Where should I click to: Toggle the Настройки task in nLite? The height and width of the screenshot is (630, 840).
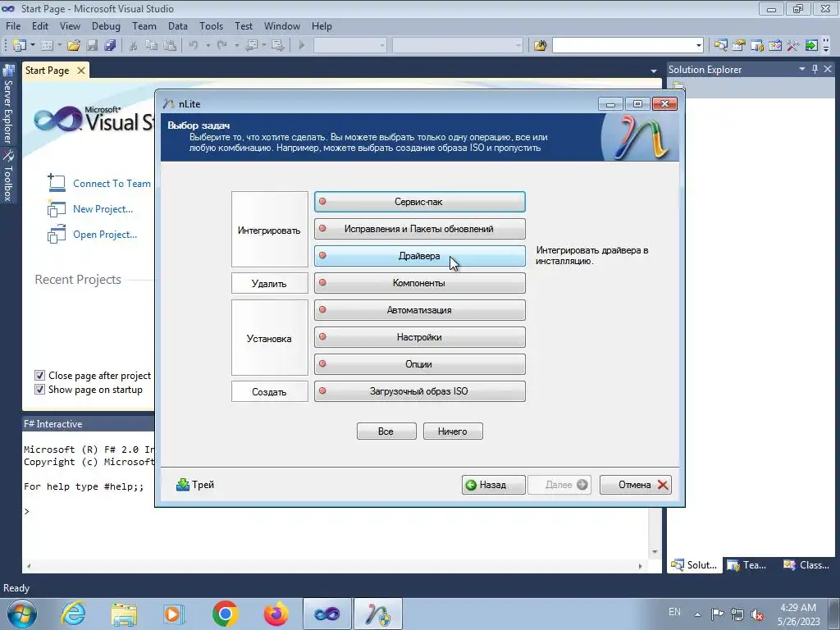[419, 337]
